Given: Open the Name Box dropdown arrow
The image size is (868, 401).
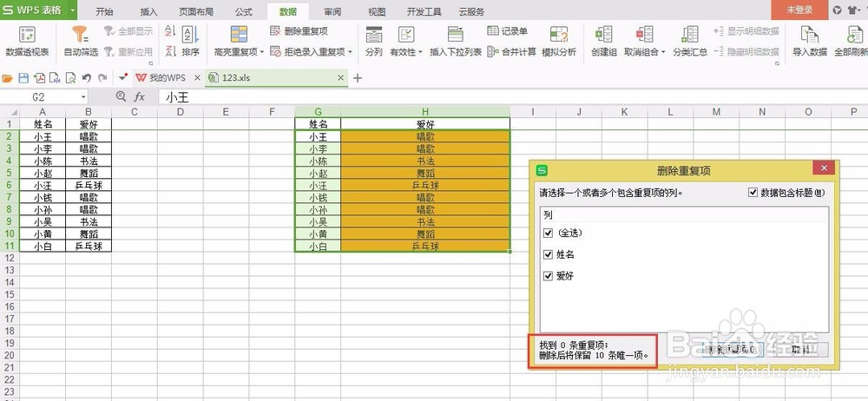Looking at the screenshot, I should (83, 97).
